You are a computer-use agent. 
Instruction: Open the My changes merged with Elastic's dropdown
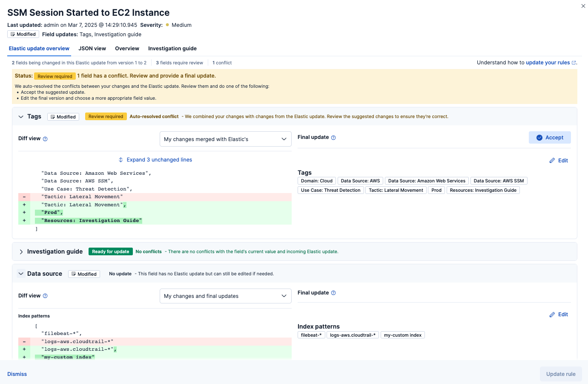tap(226, 139)
